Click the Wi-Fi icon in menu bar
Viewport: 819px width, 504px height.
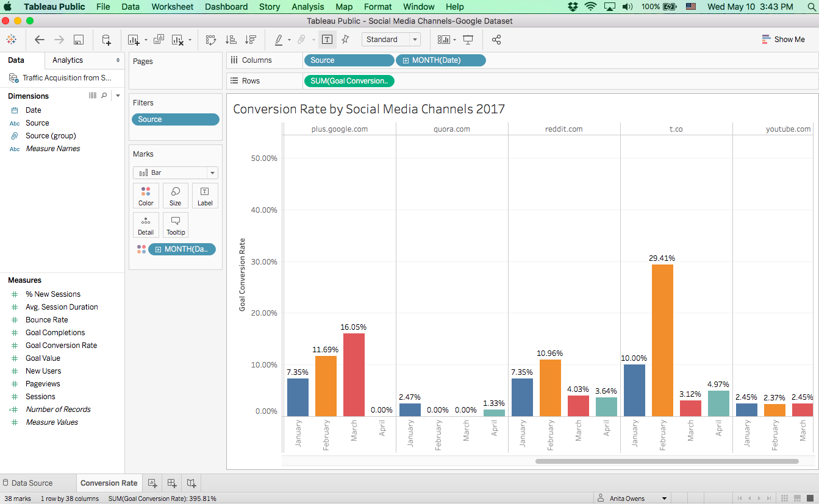tap(590, 7)
